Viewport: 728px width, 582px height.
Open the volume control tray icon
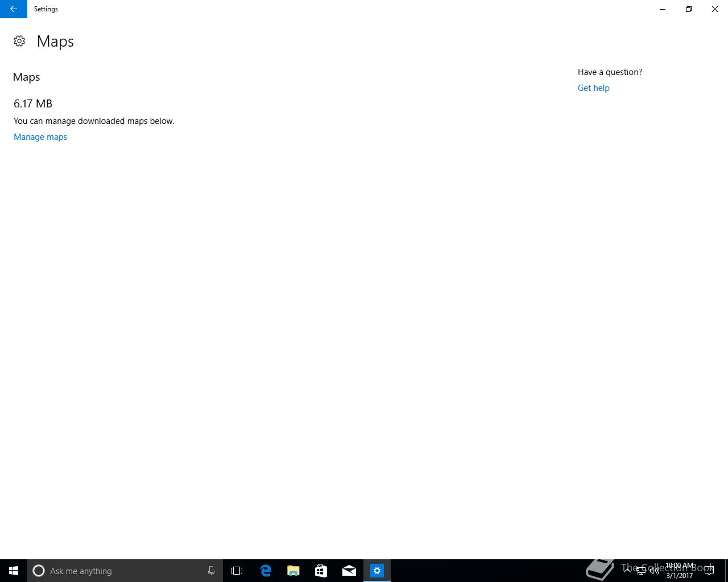(655, 571)
